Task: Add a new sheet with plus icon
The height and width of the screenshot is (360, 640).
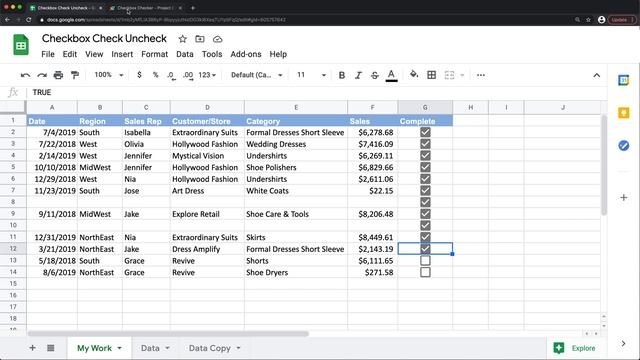Action: click(32, 348)
